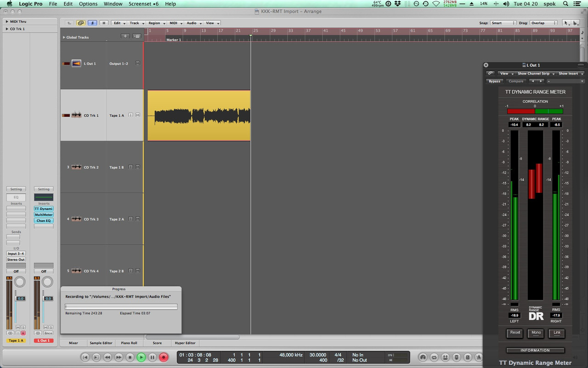Click the link icon in plug-in window
The image size is (588, 368).
pos(490,73)
